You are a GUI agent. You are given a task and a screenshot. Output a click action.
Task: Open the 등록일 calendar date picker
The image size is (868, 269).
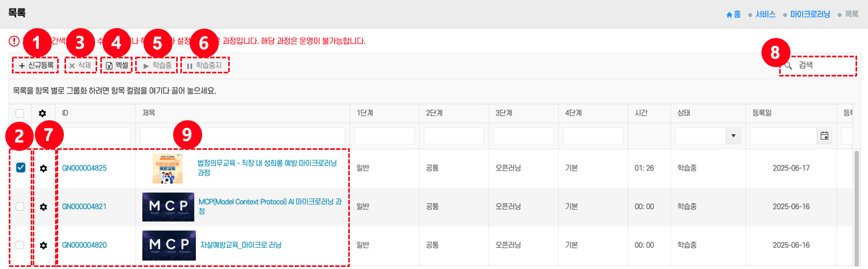[824, 136]
